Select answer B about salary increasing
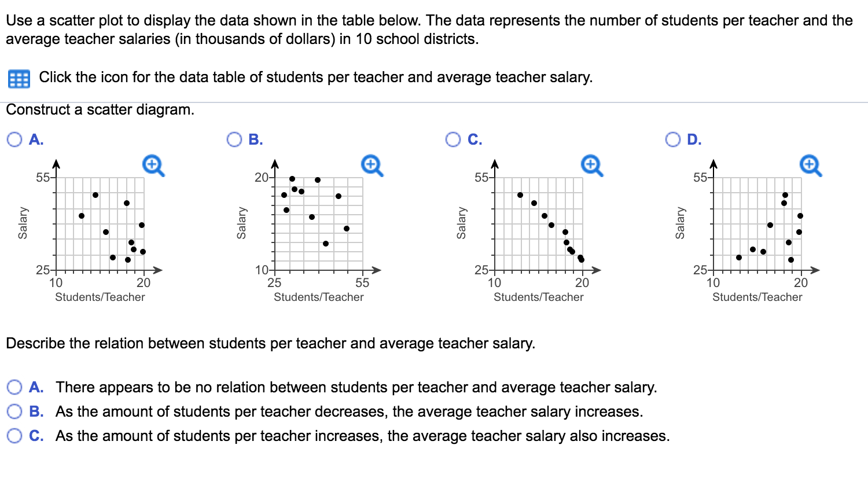The width and height of the screenshot is (868, 478). pos(16,411)
